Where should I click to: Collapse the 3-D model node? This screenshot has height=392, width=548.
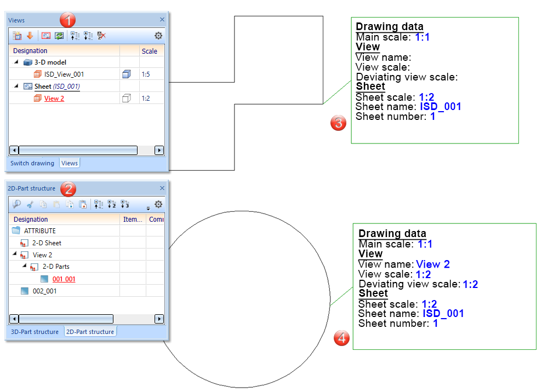click(x=16, y=62)
